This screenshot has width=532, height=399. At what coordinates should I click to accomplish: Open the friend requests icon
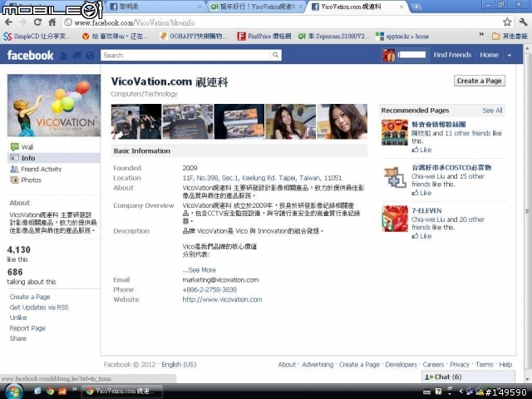coord(64,56)
